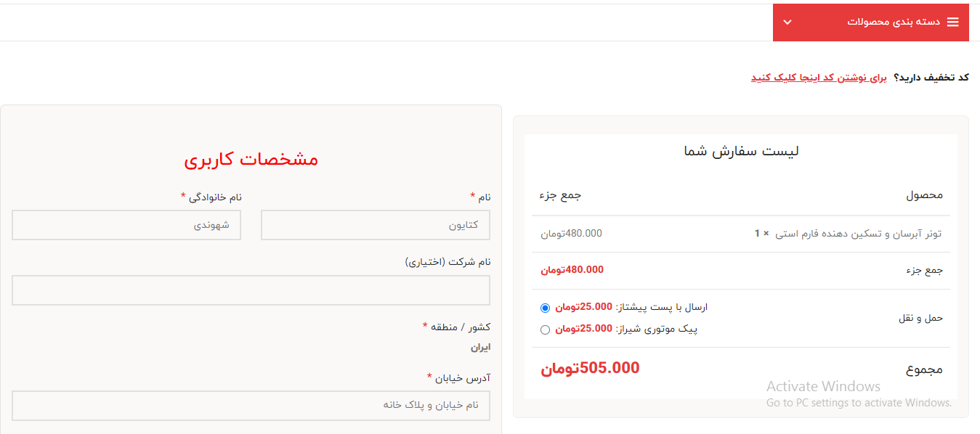Click the red subtotal 480.000 تومان value
This screenshot has height=434, width=980.
(x=572, y=270)
